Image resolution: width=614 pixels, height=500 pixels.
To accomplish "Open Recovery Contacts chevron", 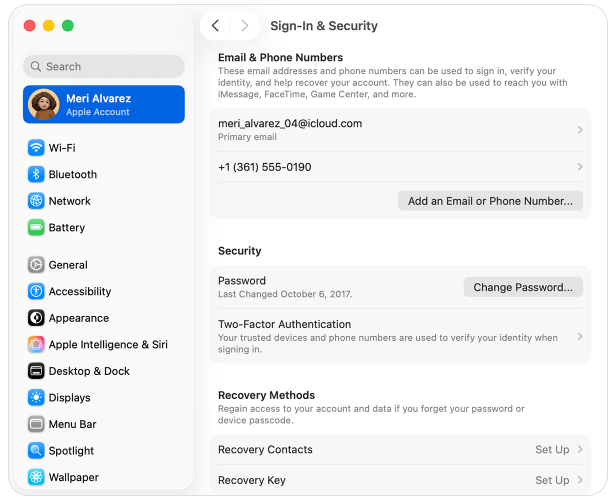I will point(580,449).
